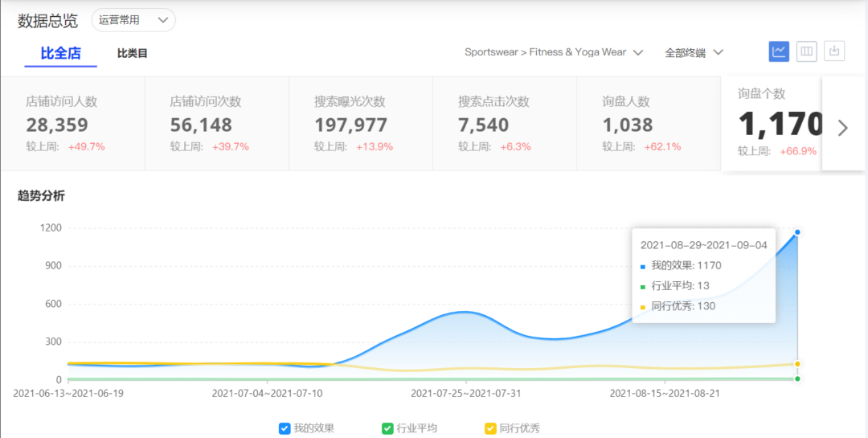The image size is (868, 438).
Task: Click +39.7% change value
Action: click(231, 147)
